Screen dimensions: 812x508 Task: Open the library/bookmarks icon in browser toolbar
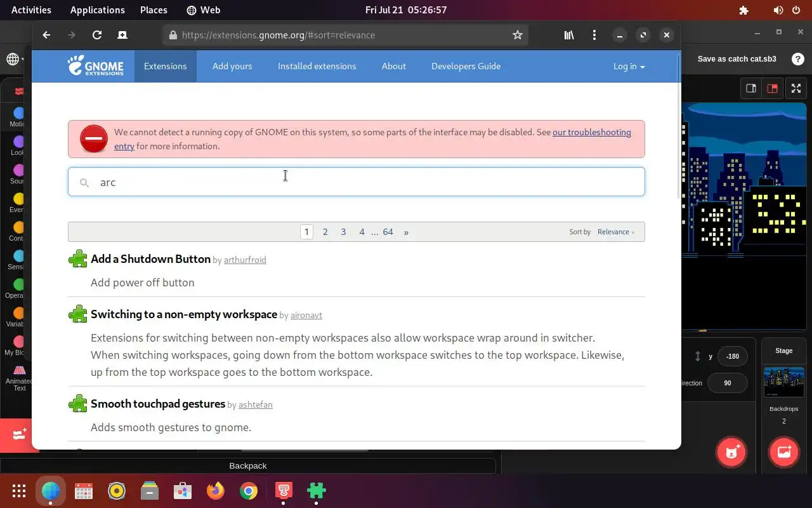569,35
